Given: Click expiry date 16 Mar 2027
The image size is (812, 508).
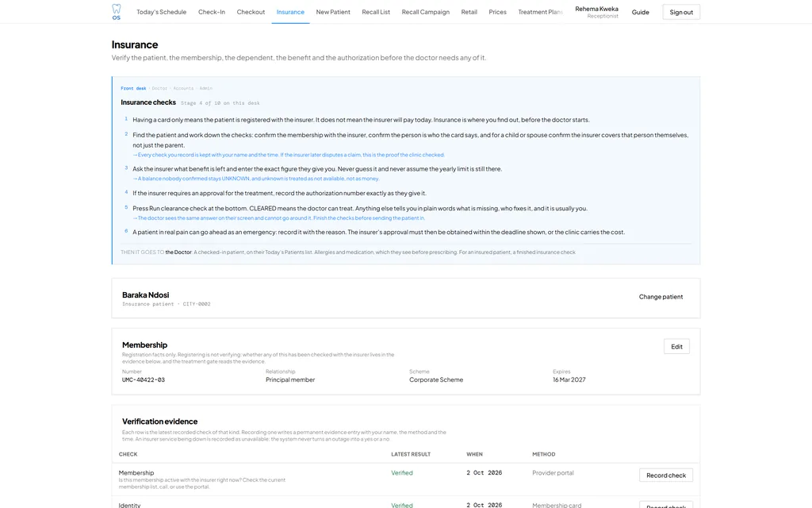Looking at the screenshot, I should [x=569, y=379].
